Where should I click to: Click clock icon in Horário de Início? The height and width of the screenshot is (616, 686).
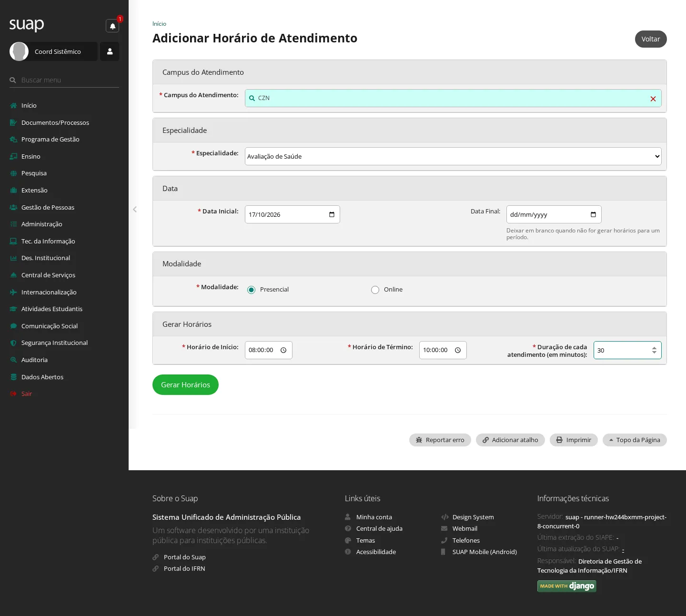click(283, 350)
